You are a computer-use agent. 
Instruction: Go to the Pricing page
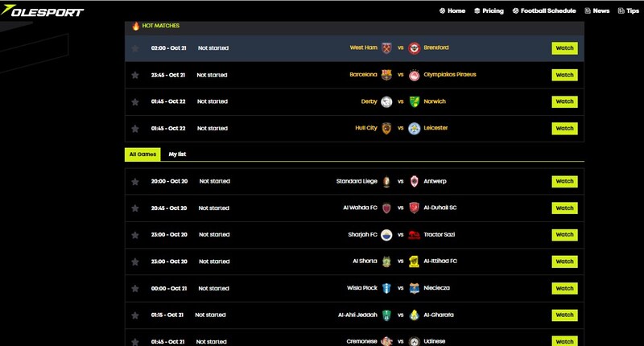(489, 11)
